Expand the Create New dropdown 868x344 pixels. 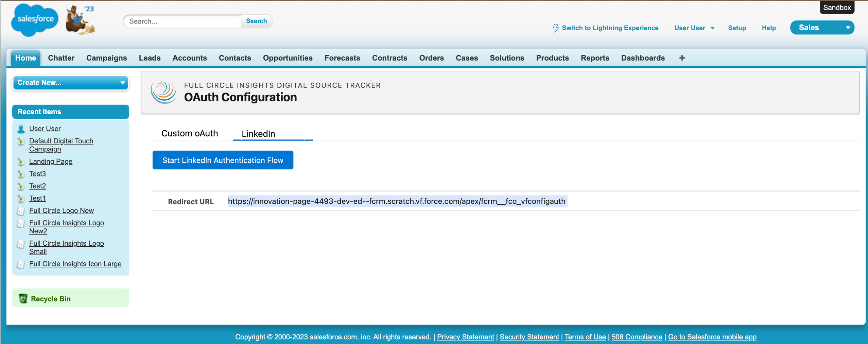click(71, 83)
